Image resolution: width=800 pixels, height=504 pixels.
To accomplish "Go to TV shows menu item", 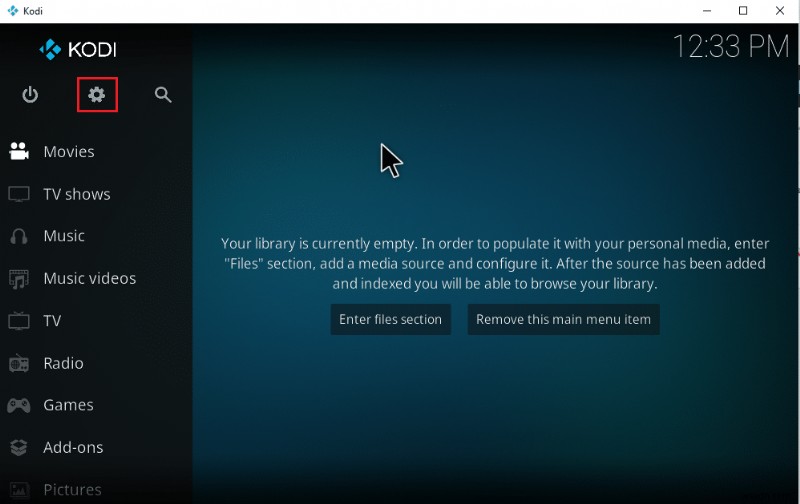I will 77,194.
